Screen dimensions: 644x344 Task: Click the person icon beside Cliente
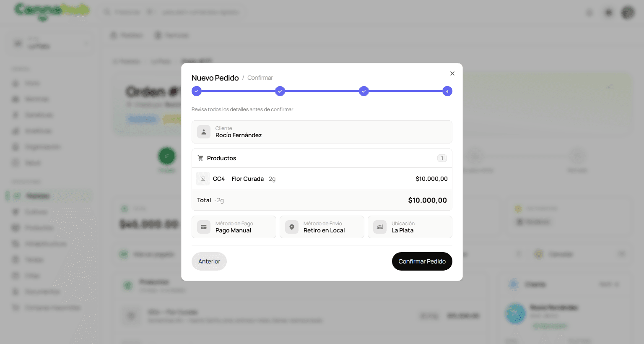(204, 132)
